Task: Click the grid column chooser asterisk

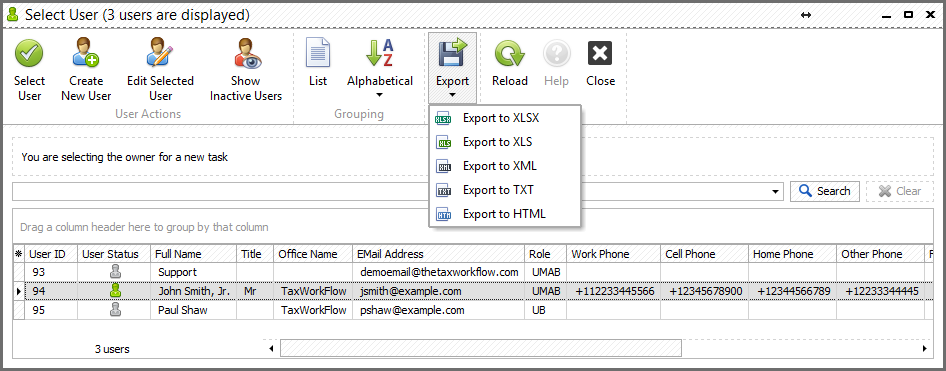Action: pyautogui.click(x=19, y=254)
